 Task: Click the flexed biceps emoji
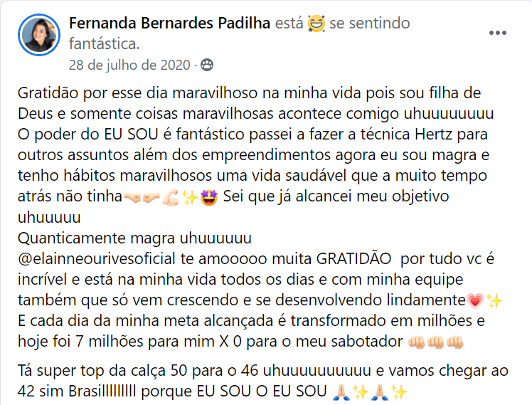171,197
